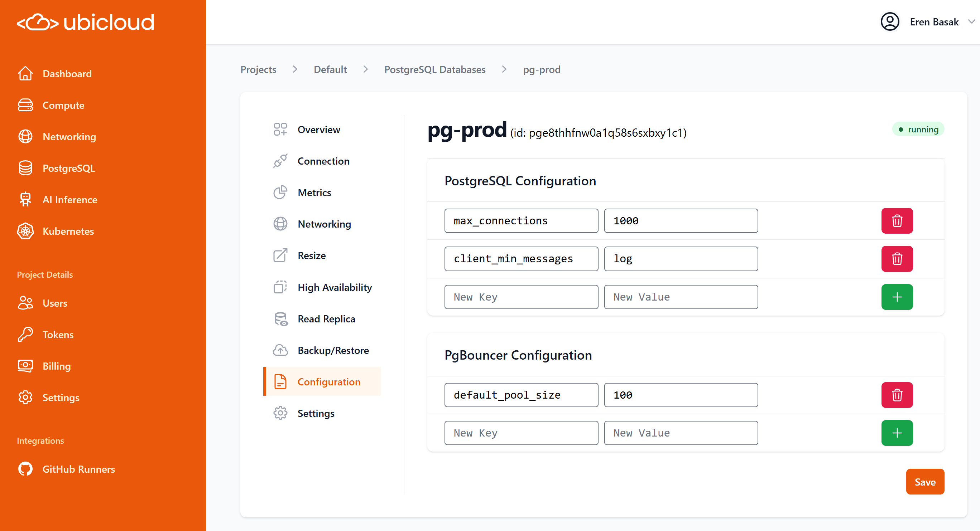Open the ubicloud logo home link
This screenshot has height=531, width=980.
point(86,22)
